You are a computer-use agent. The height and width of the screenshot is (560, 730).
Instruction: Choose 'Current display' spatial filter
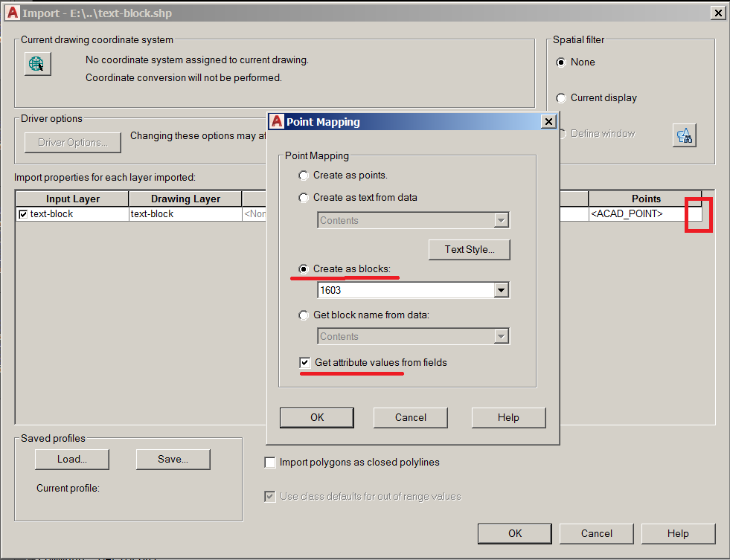click(x=561, y=97)
